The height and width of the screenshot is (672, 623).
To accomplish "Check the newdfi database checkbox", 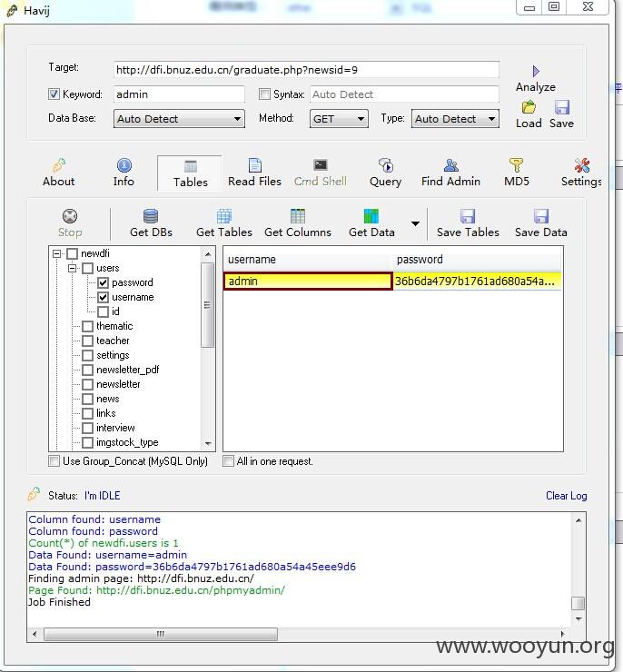I will pyautogui.click(x=72, y=253).
